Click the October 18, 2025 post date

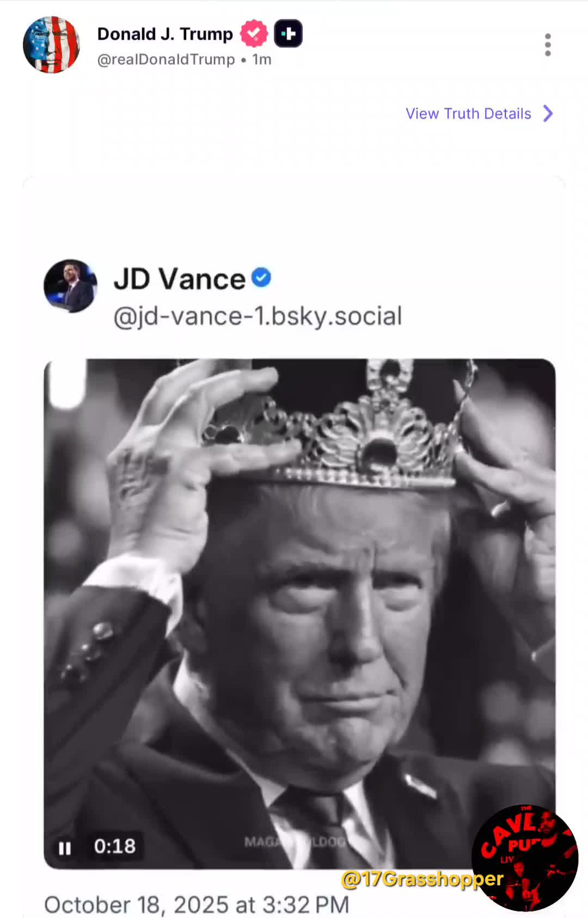pos(197,904)
